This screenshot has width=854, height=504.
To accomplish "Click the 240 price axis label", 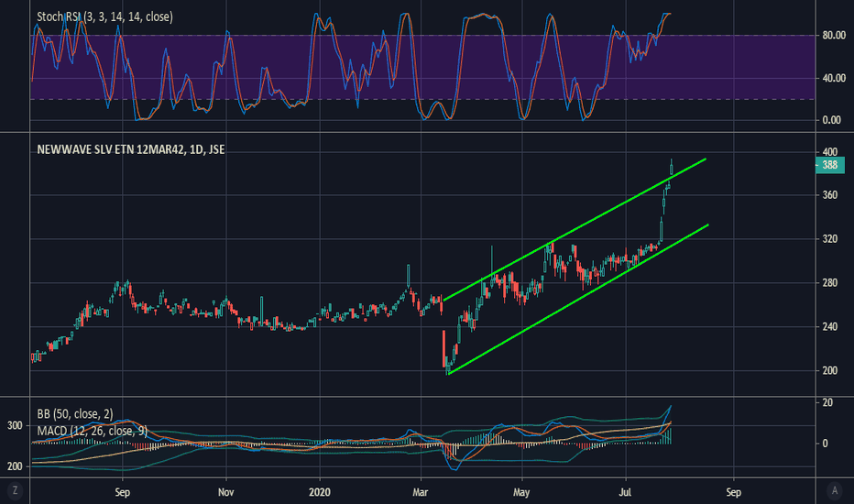I will (x=830, y=327).
